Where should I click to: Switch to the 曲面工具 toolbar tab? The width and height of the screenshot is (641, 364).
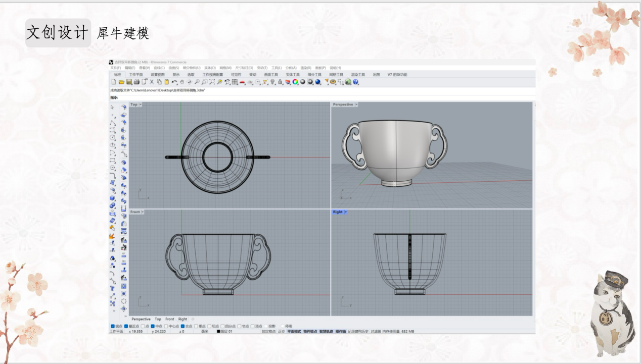click(271, 74)
